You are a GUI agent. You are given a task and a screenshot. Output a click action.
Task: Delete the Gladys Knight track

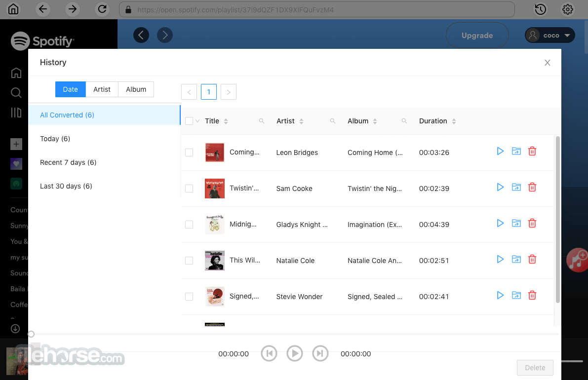tap(532, 223)
